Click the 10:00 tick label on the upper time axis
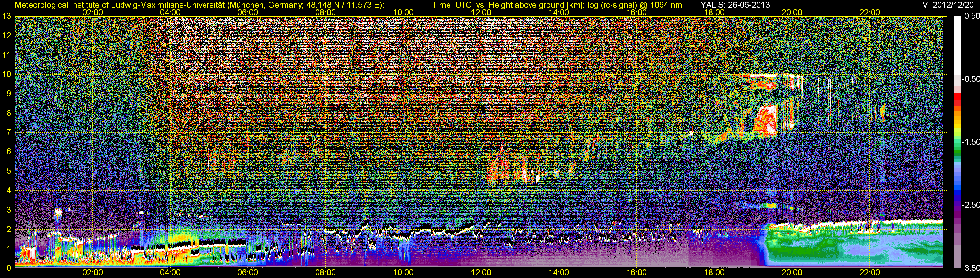Screen dimensions: 980x278 click(403, 12)
